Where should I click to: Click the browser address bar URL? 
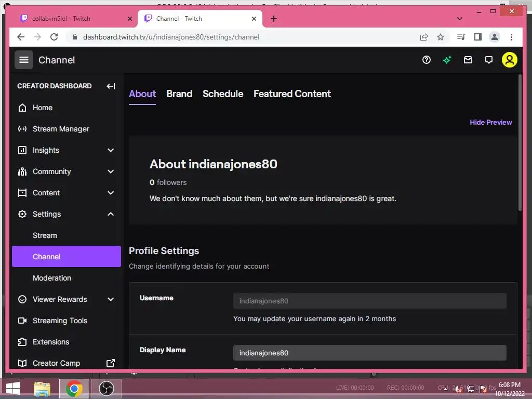(171, 37)
